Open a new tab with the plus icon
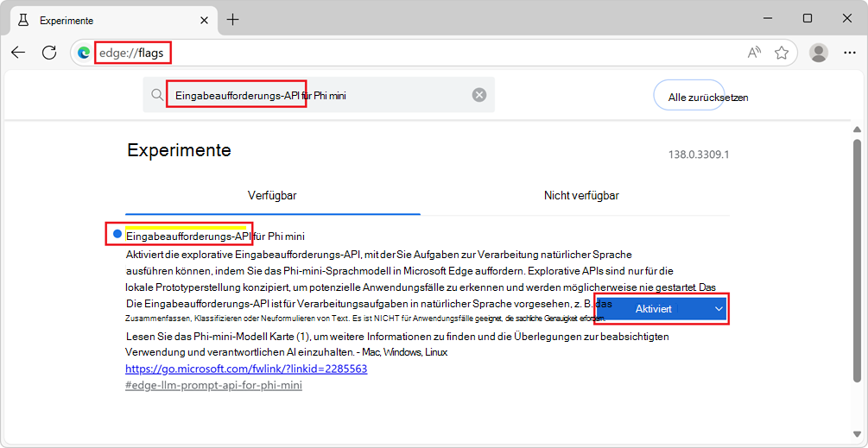The height and width of the screenshot is (448, 868). click(x=233, y=20)
